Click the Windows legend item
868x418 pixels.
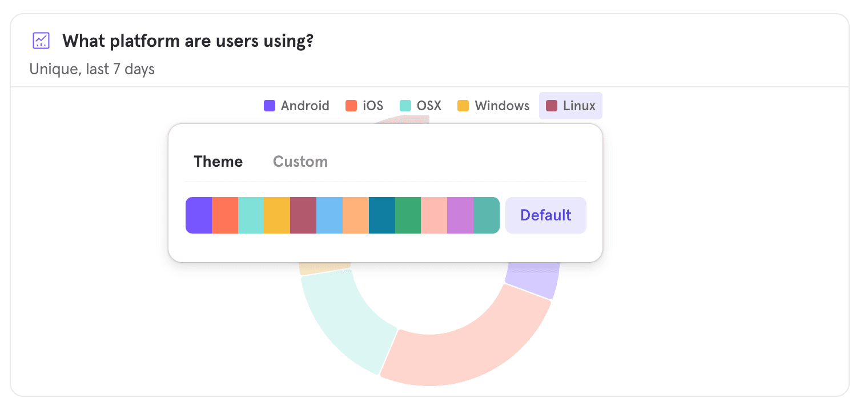pos(493,106)
